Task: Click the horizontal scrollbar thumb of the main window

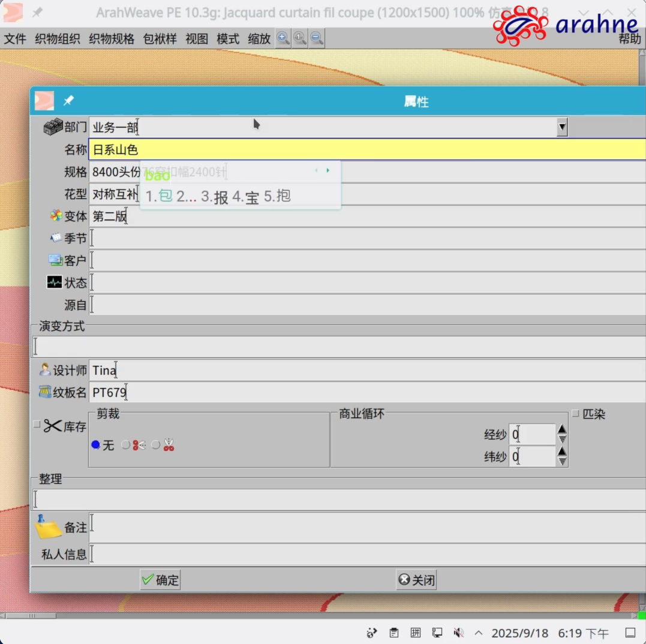Action: [x=31, y=616]
